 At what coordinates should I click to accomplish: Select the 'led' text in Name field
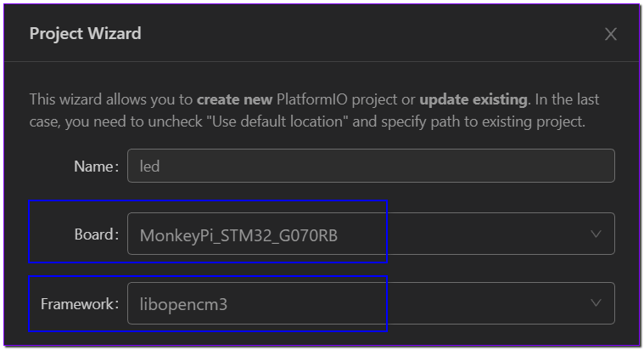click(x=149, y=167)
